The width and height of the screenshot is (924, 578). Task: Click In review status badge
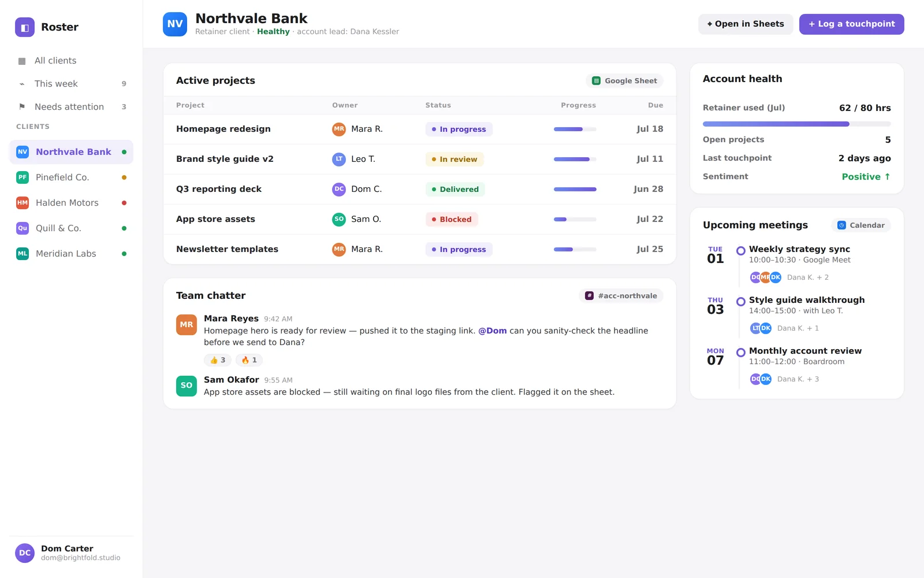[454, 160]
